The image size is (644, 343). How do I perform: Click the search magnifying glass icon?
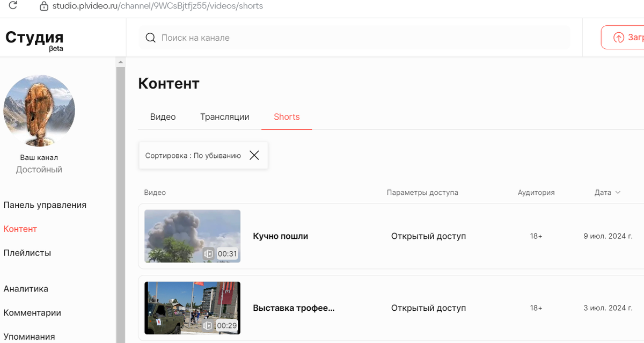tap(150, 38)
